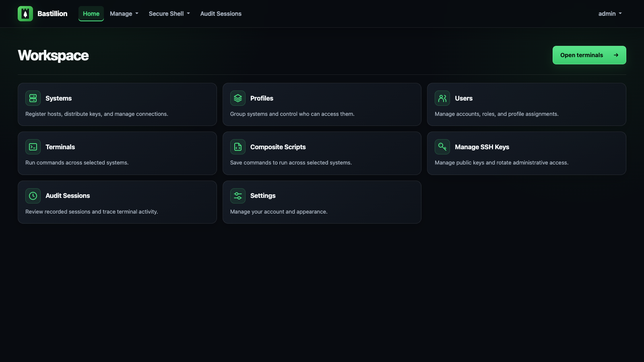Click the Systems server icon

tap(33, 98)
